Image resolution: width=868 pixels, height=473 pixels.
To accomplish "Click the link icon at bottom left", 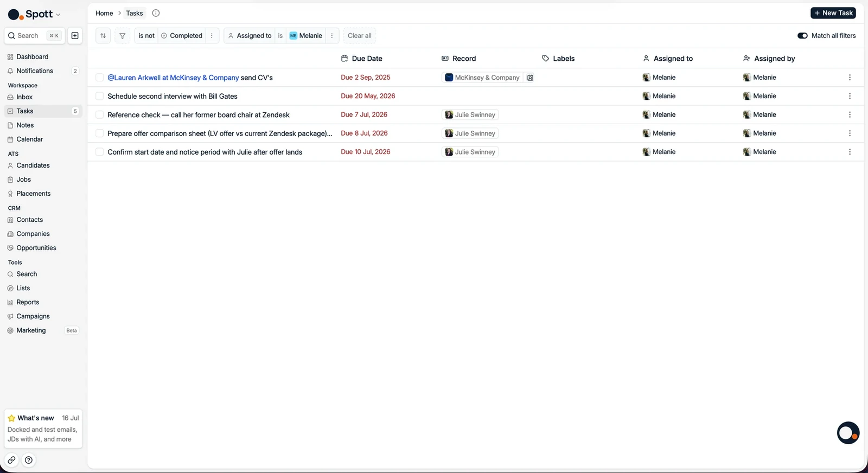I will [11, 460].
